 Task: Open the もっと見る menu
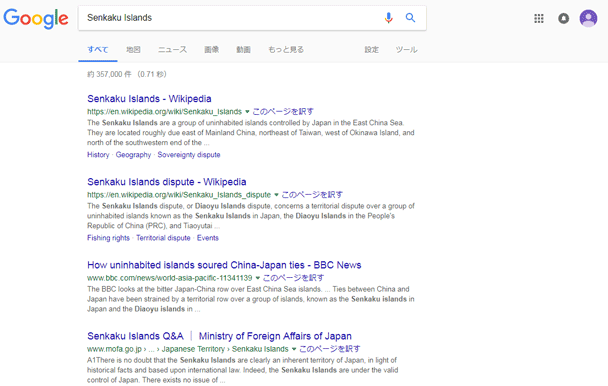pos(286,50)
